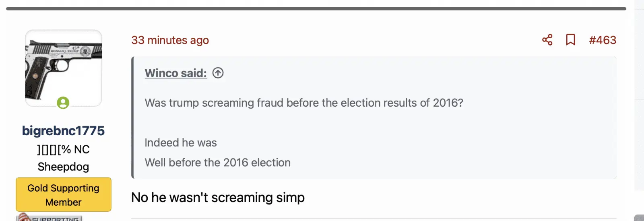Open the #463 post permalink
The width and height of the screenshot is (644, 221).
tap(602, 40)
